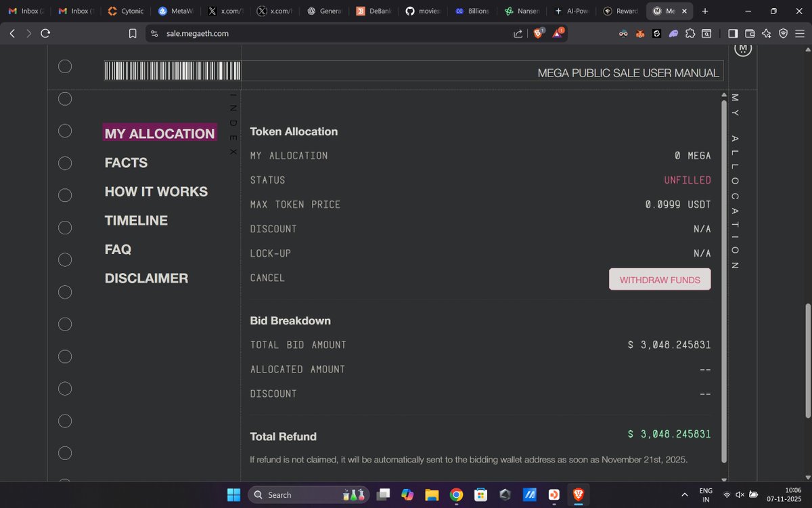Select MY ALLOCATION in the index
The image size is (812, 508).
160,133
